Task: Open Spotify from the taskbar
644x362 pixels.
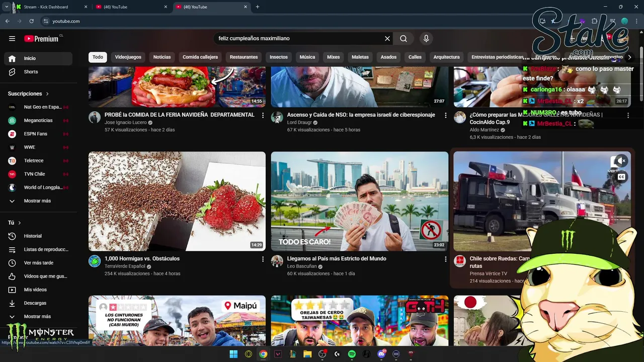Action: 352,354
